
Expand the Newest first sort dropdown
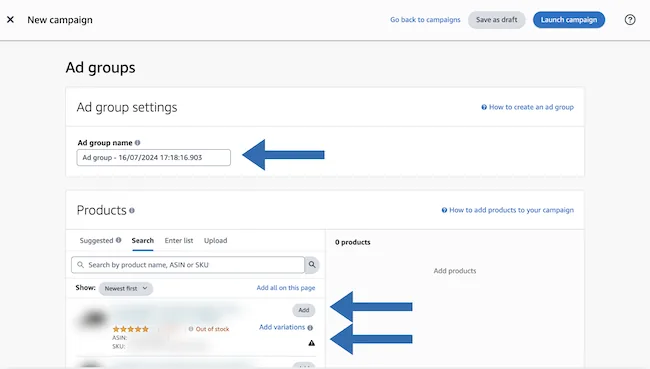tap(126, 289)
